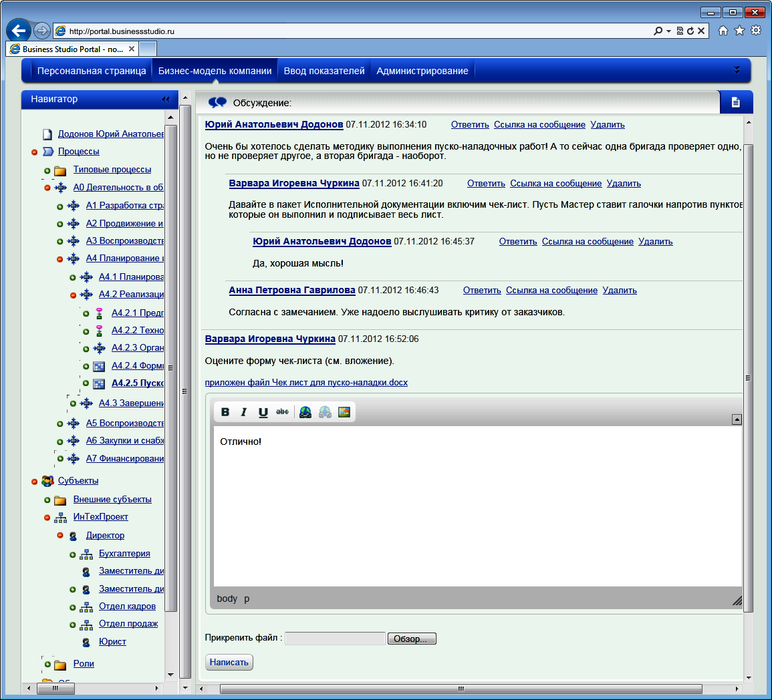Expand the top blue menu bar chevron
Viewport: 772px width, 700px height.
(737, 70)
